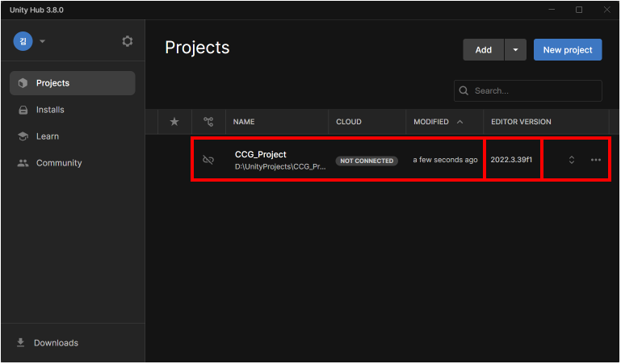Click the EDITOR VERSION column header
The height and width of the screenshot is (364, 621).
coord(521,121)
